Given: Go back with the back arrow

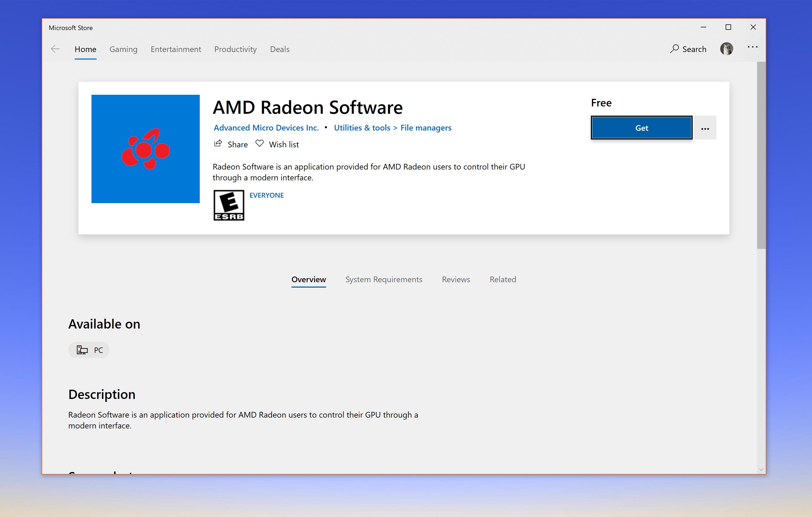Looking at the screenshot, I should pos(55,49).
